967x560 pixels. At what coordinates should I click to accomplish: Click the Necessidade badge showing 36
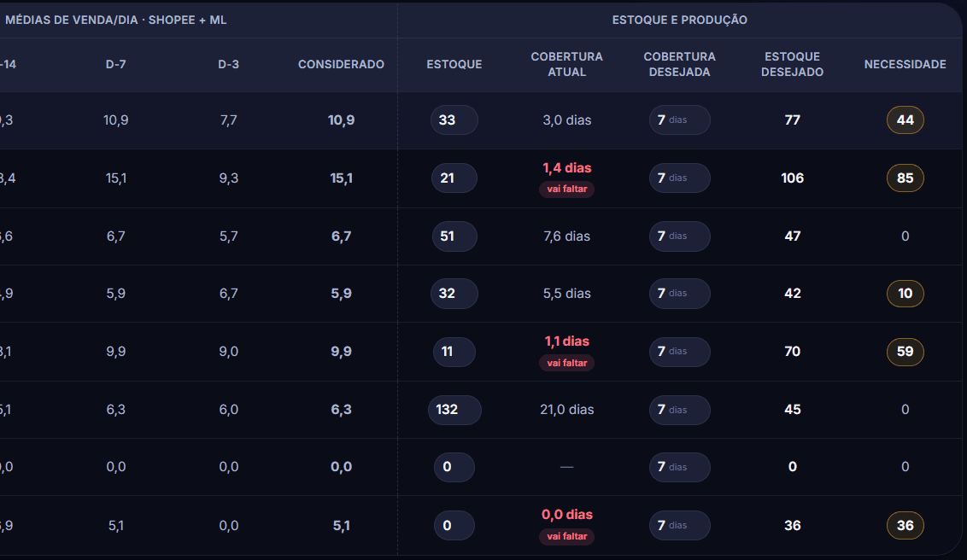[905, 526]
